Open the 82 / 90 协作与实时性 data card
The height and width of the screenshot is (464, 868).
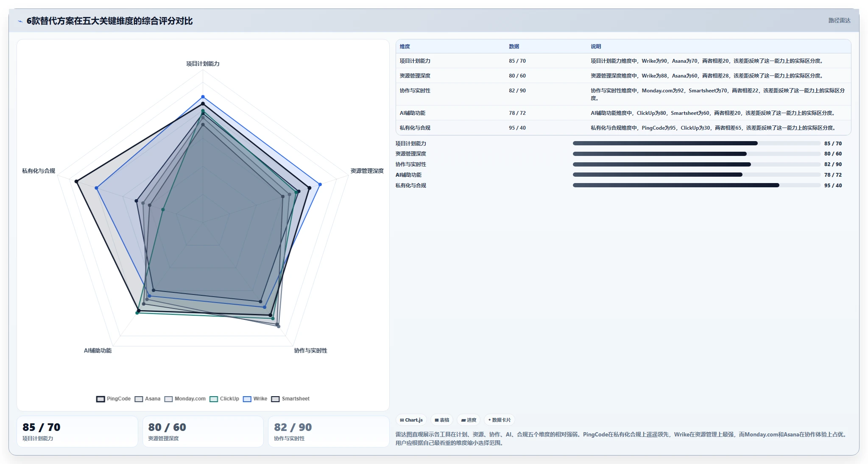coord(329,431)
